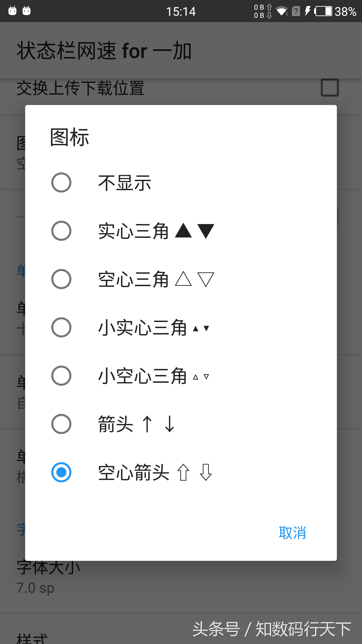Image resolution: width=362 pixels, height=644 pixels.
Task: Choose the 箭头 radio option
Action: coord(61,424)
